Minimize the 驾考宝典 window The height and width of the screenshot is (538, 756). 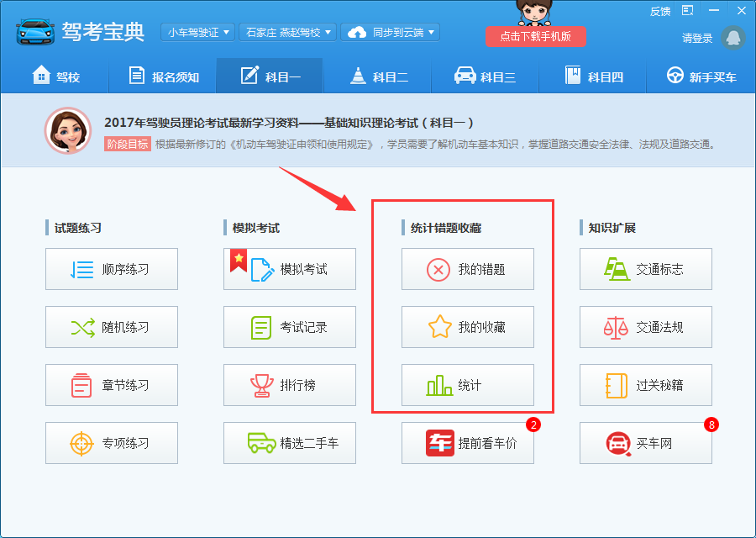pyautogui.click(x=714, y=11)
